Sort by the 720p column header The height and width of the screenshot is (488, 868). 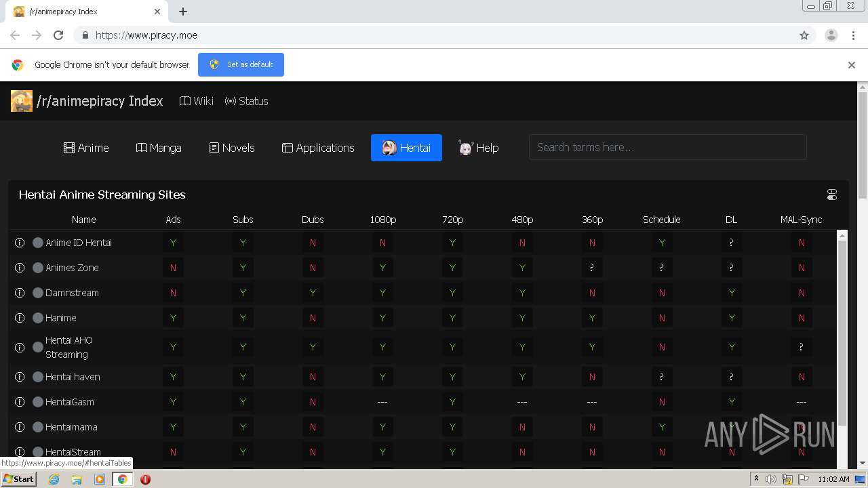click(452, 220)
